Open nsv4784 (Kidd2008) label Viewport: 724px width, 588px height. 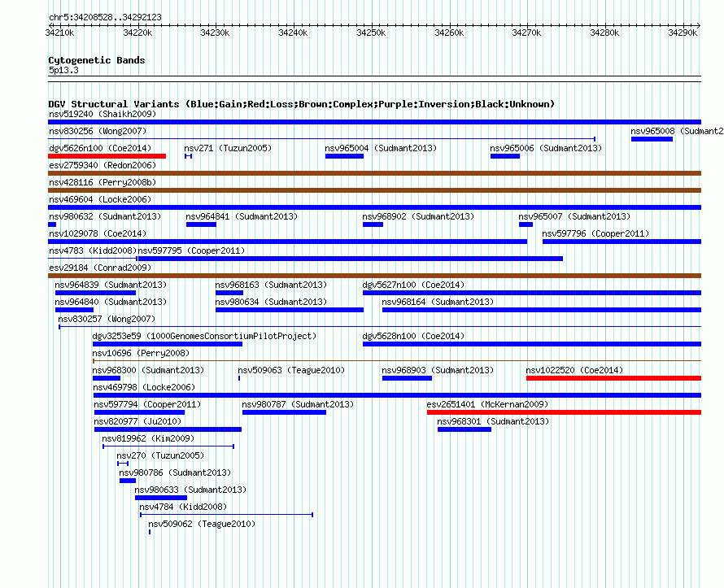pos(183,507)
